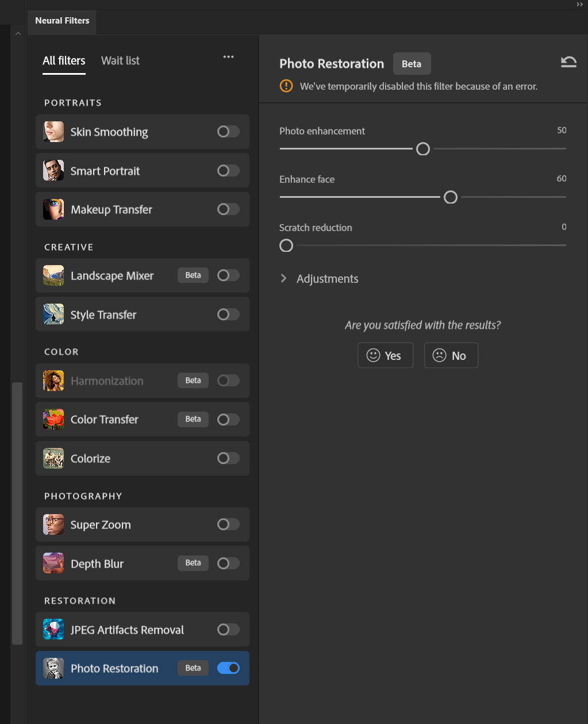The image size is (588, 724).
Task: Click the Super Zoom filter icon
Action: point(53,524)
